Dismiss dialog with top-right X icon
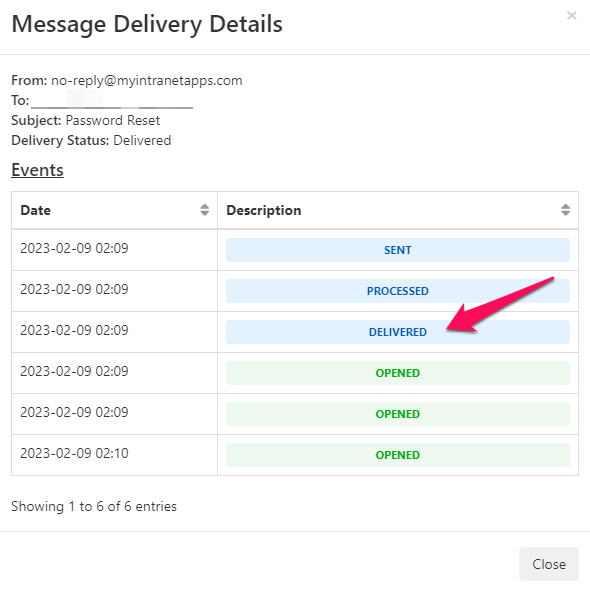Image resolution: width=590 pixels, height=590 pixels. coord(572,15)
